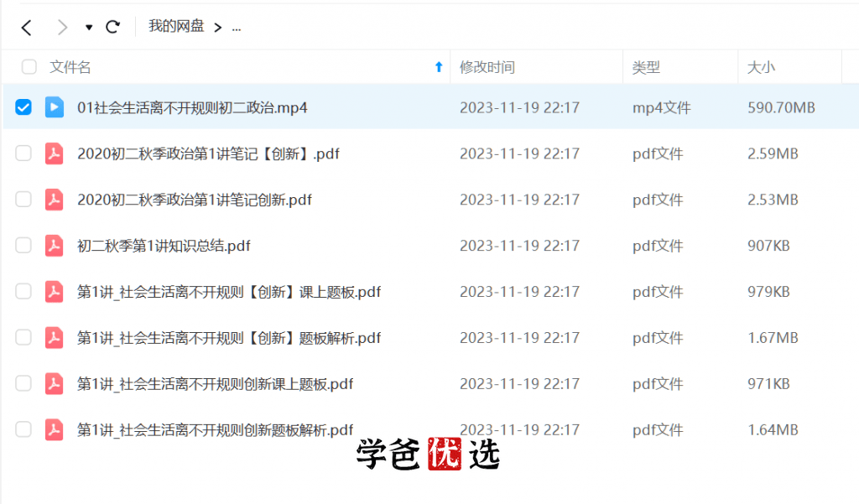Screen dimensions: 859x504
Task: Open the navigation history dropdown triangle
Action: click(x=89, y=27)
